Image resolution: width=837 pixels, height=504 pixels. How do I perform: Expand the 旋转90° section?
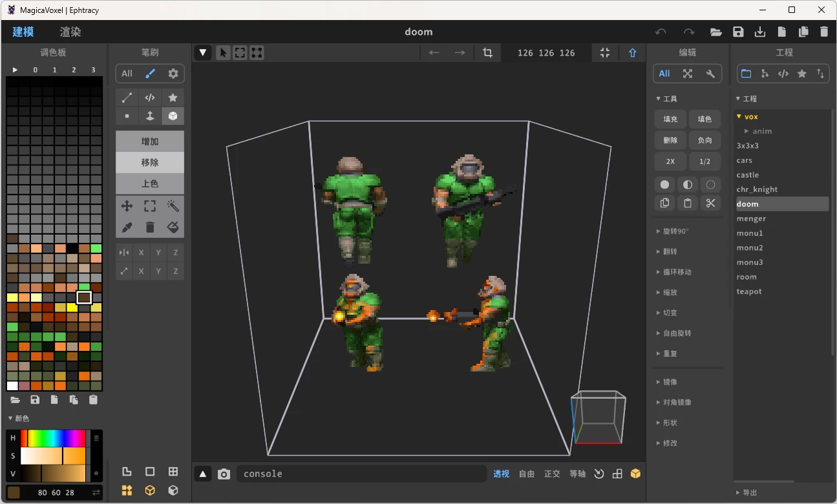tap(672, 231)
